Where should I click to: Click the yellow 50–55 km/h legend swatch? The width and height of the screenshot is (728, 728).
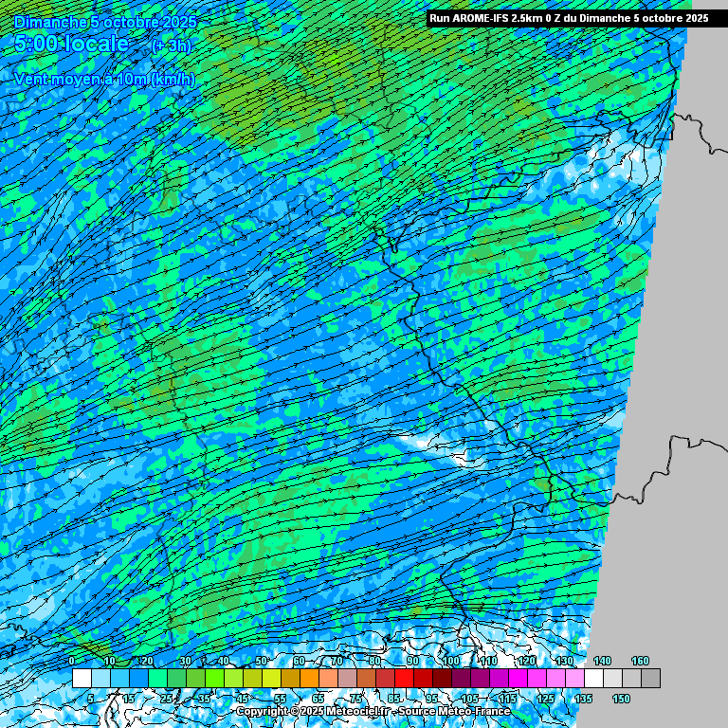271,679
